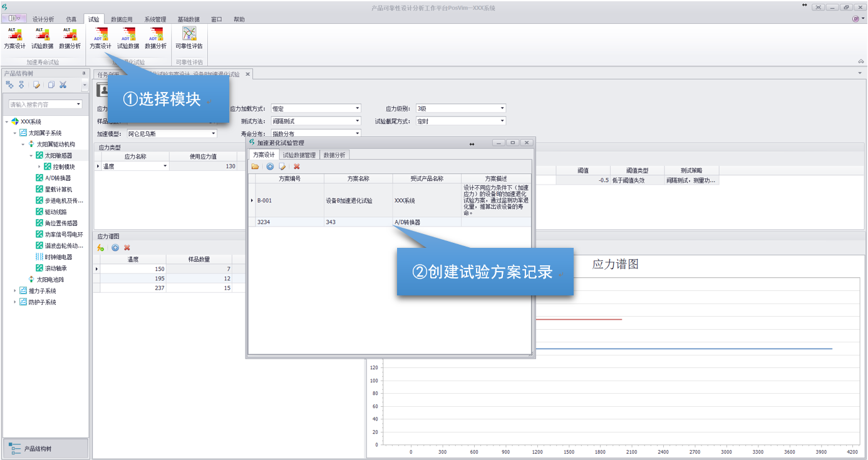Click 产品结构树 button at bottom-left
This screenshot has height=460, width=868.
(x=45, y=449)
